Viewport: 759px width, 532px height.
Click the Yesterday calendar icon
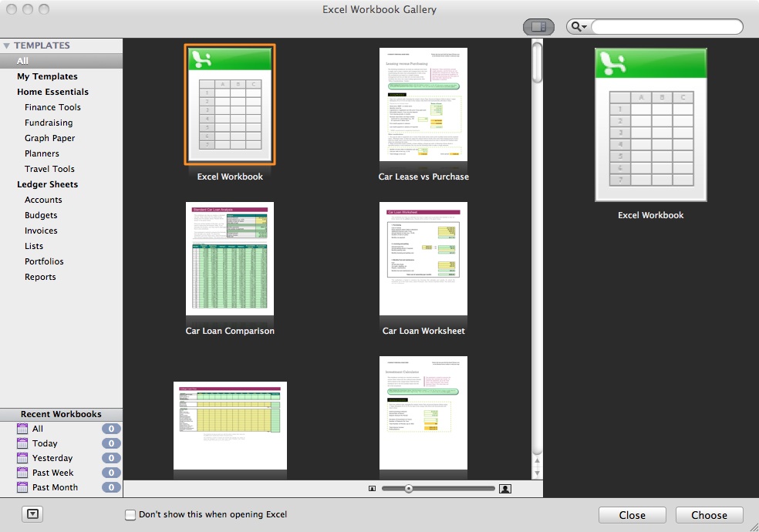point(22,457)
